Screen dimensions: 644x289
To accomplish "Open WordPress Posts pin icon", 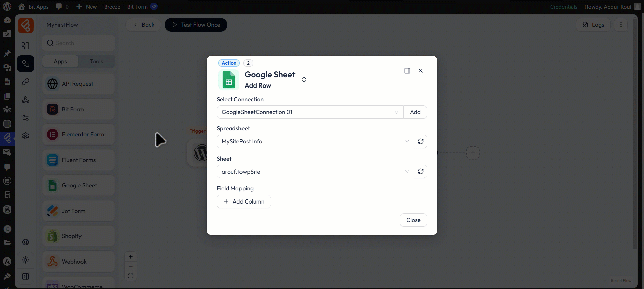I will coord(7,53).
